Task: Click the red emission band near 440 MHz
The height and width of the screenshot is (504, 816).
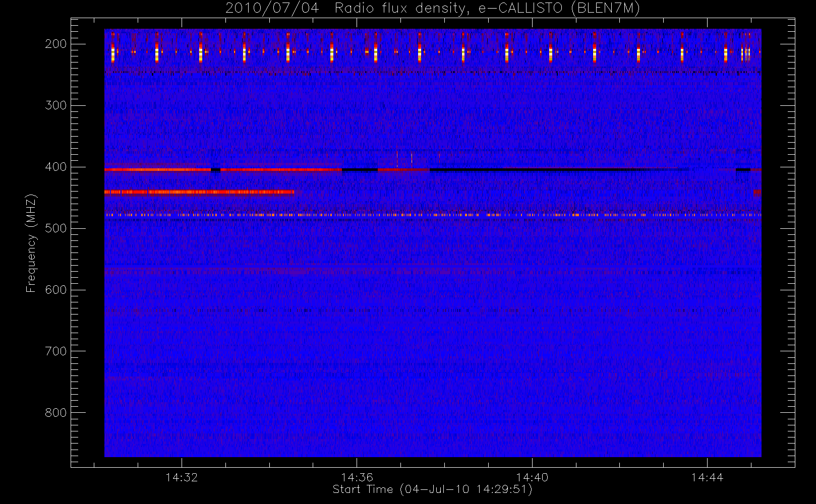Action: tap(199, 192)
